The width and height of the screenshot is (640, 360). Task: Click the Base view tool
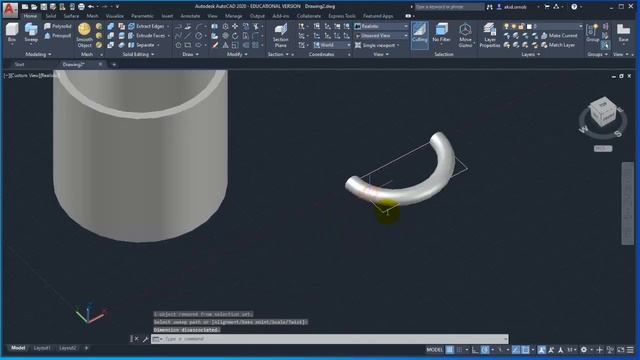pyautogui.click(x=623, y=33)
